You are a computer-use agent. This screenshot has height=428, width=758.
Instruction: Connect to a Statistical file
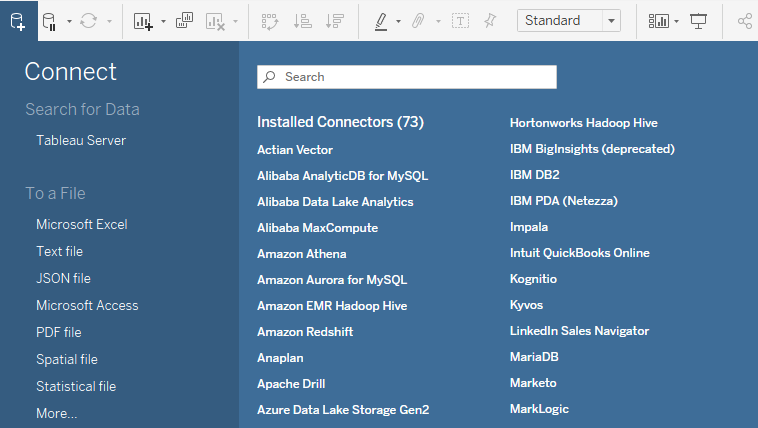pos(76,386)
